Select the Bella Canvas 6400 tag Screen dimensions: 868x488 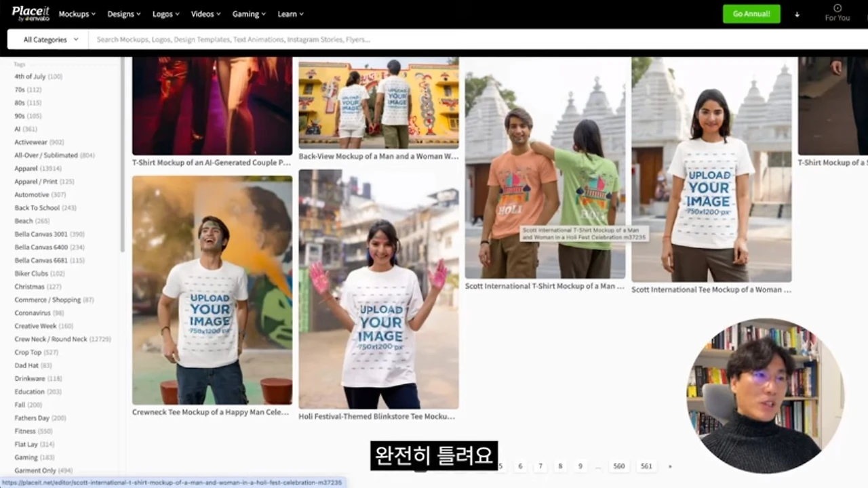pyautogui.click(x=50, y=247)
